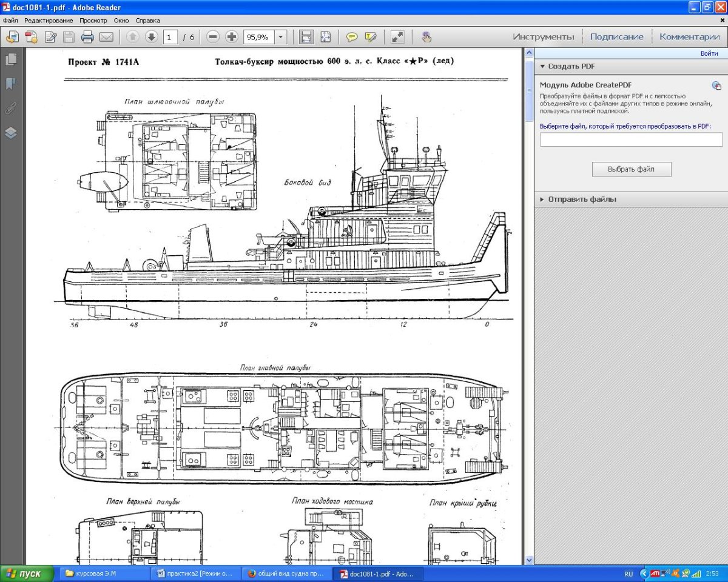
Task: Click the Print document icon
Action: pos(87,37)
